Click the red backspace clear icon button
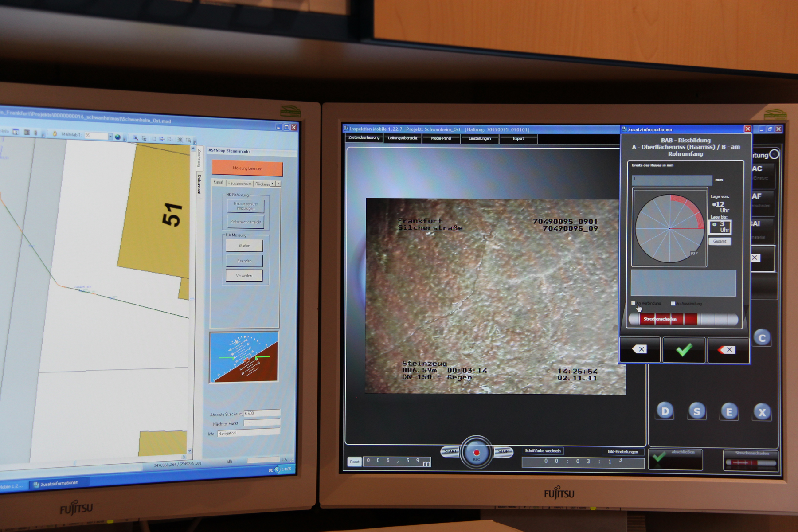The width and height of the screenshot is (798, 532). tap(728, 350)
